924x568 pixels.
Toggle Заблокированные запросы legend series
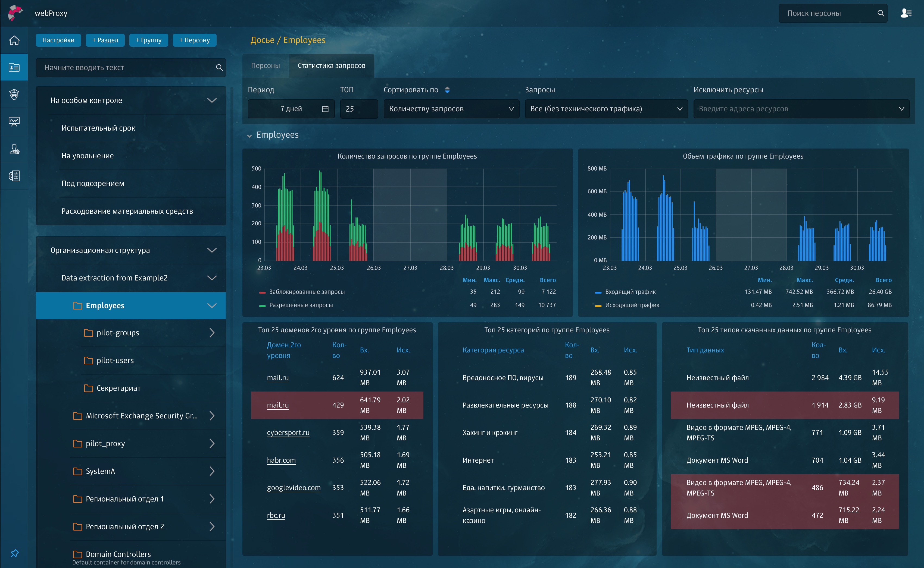(x=306, y=292)
